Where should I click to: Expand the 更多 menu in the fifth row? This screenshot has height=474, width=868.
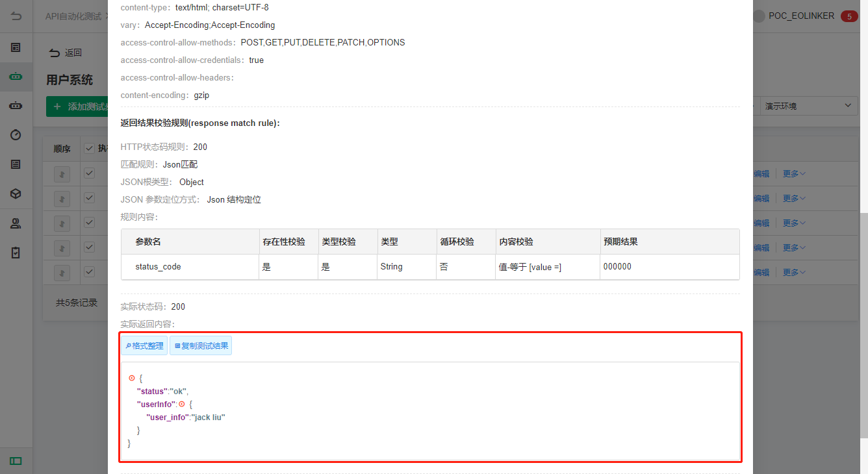click(794, 272)
